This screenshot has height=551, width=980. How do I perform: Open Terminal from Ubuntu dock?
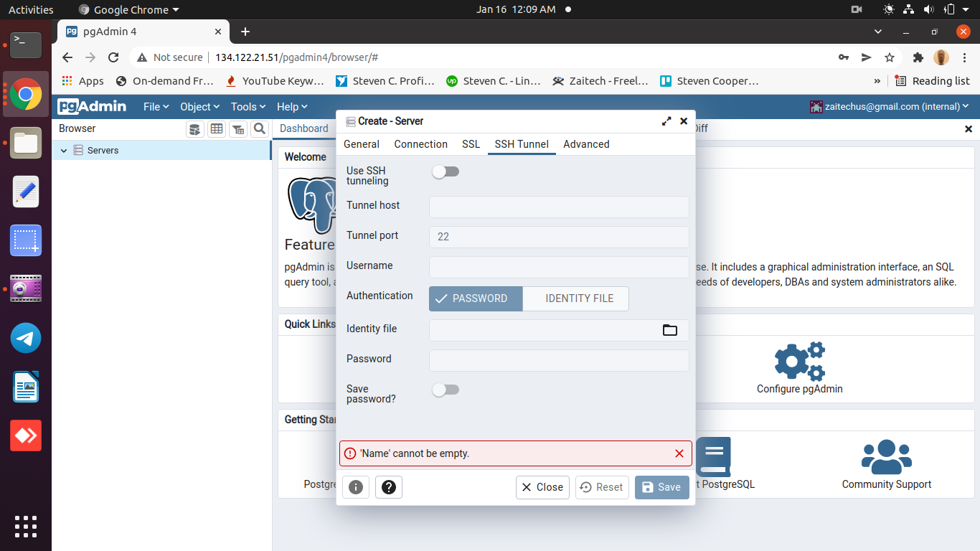coord(26,44)
